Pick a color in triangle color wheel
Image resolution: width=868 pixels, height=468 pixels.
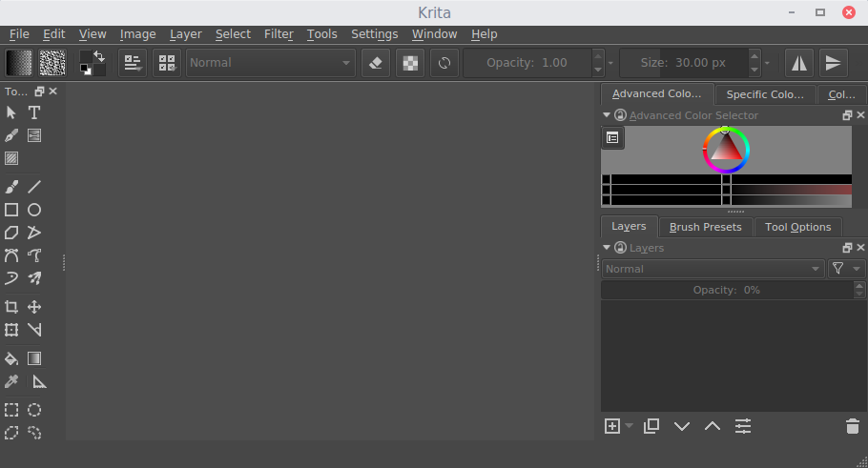pyautogui.click(x=726, y=150)
